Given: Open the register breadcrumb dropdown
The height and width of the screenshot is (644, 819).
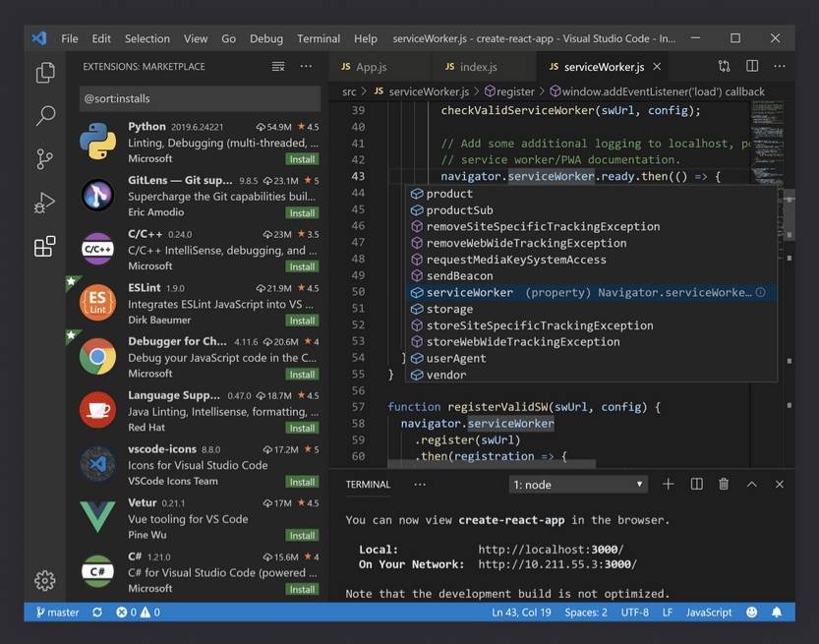Looking at the screenshot, I should (511, 90).
